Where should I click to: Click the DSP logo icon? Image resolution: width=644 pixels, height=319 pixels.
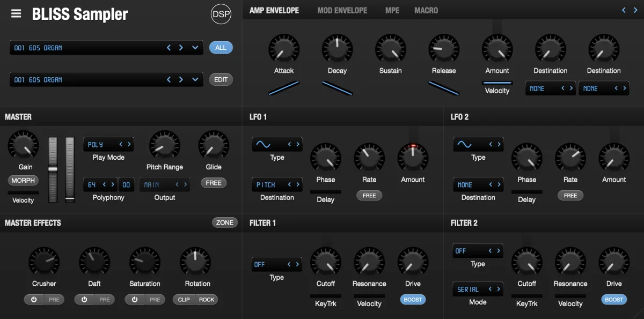221,14
